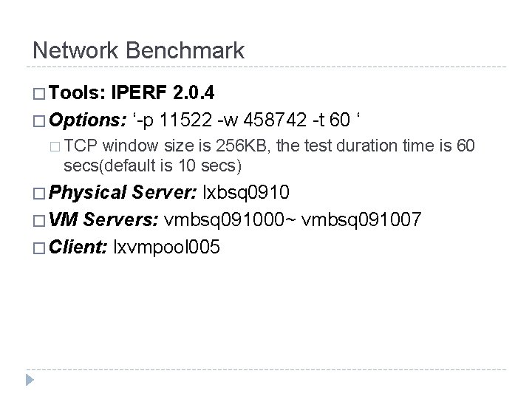Click the Network Benchmark slide title

click(138, 50)
